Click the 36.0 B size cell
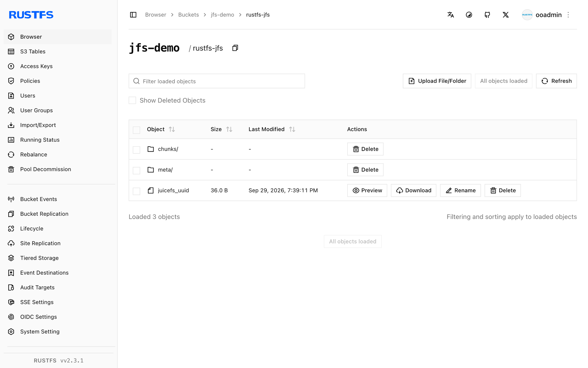Image resolution: width=588 pixels, height=368 pixels. 219,190
